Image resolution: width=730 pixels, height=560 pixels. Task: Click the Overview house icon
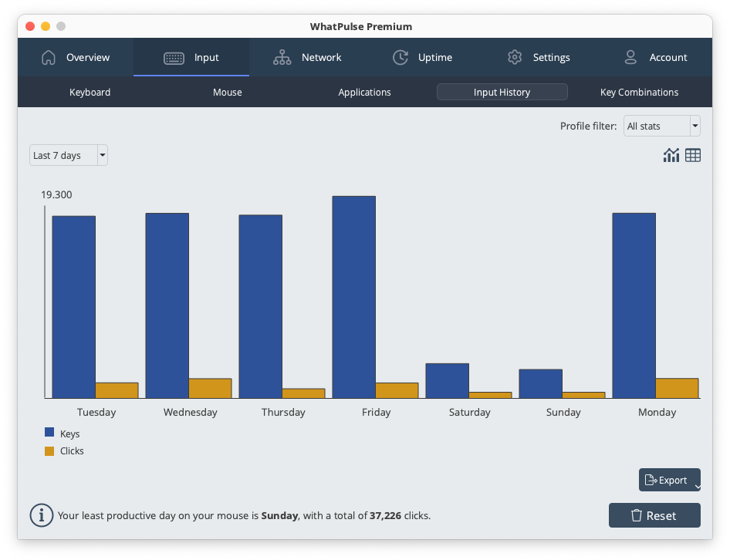(x=49, y=58)
